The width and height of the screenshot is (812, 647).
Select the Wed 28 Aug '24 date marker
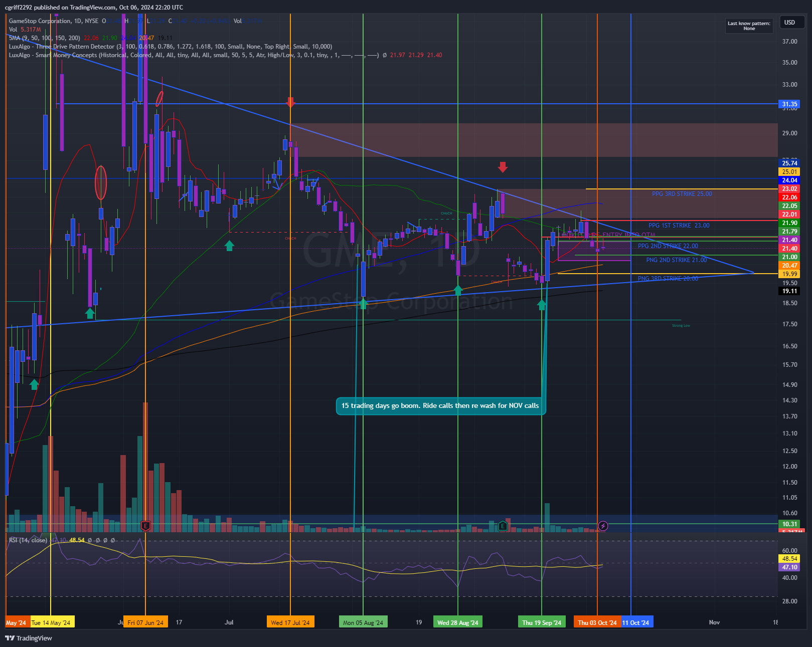[458, 622]
